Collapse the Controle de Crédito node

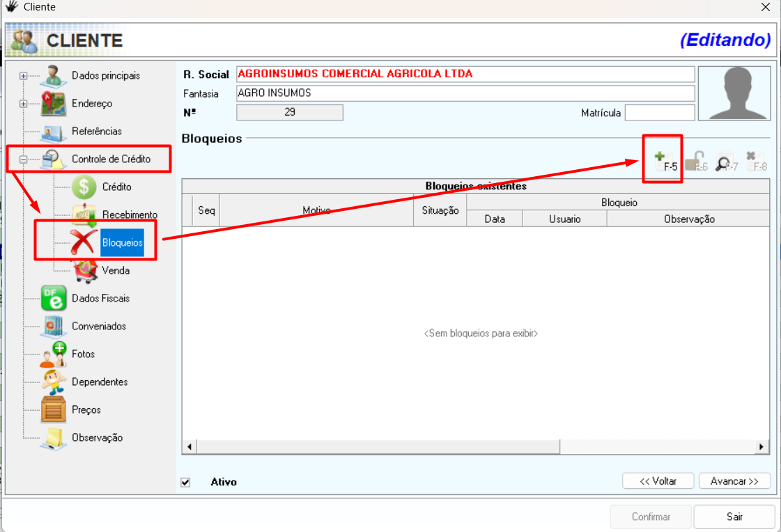[24, 159]
